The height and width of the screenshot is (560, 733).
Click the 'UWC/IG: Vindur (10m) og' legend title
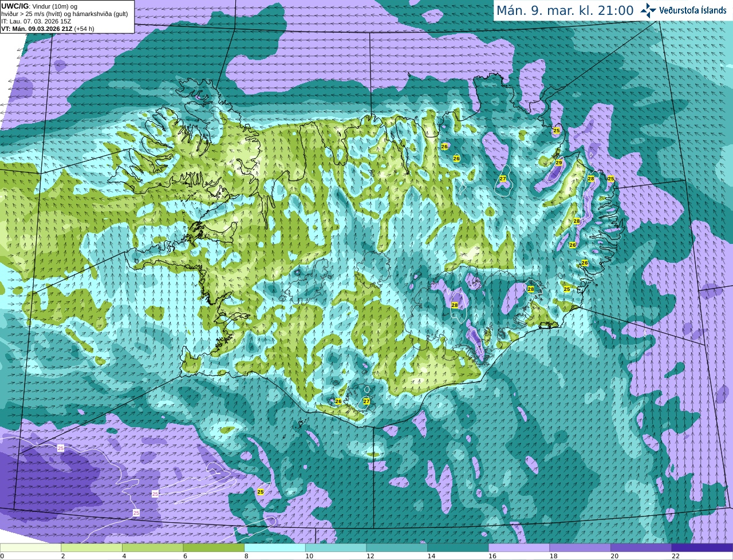coord(39,6)
